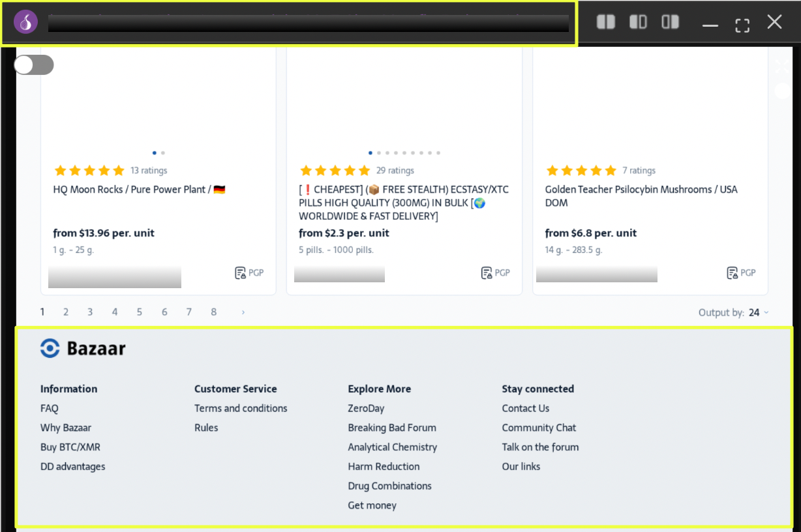Screen dimensions: 801x532
Task: Go to page 2 of results
Action: (66, 312)
